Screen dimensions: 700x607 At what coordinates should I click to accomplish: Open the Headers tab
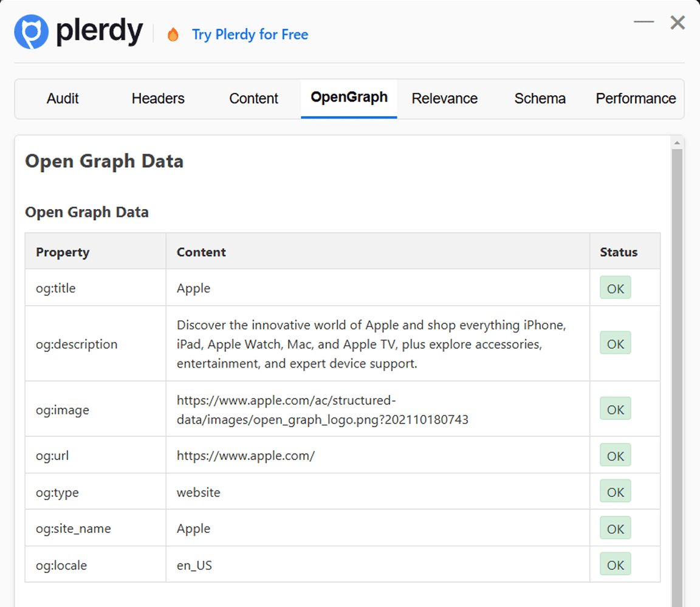157,98
